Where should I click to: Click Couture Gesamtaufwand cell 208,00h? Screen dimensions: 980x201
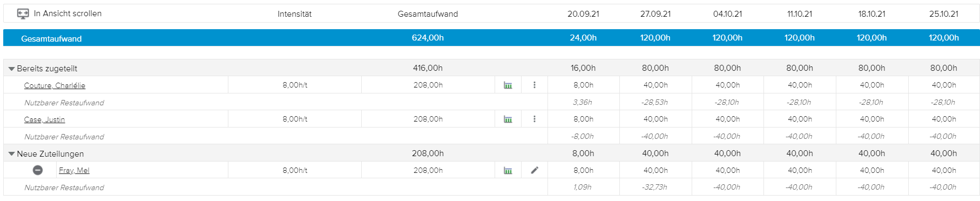point(428,85)
